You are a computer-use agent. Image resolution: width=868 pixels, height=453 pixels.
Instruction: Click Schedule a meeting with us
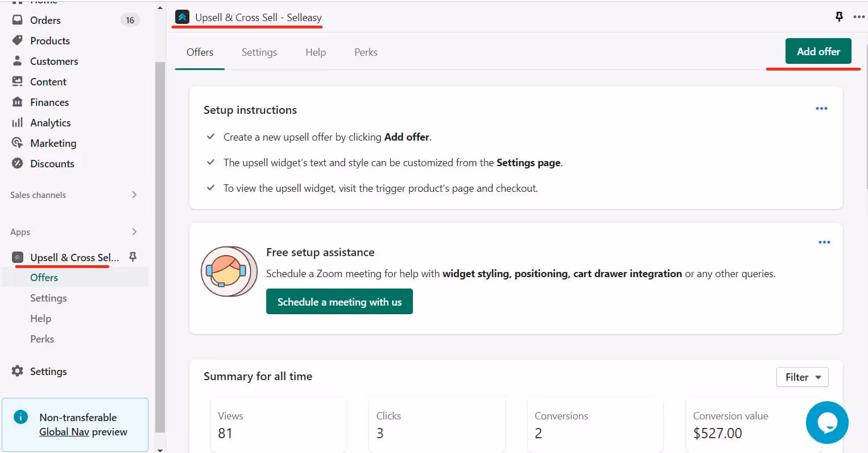click(340, 302)
